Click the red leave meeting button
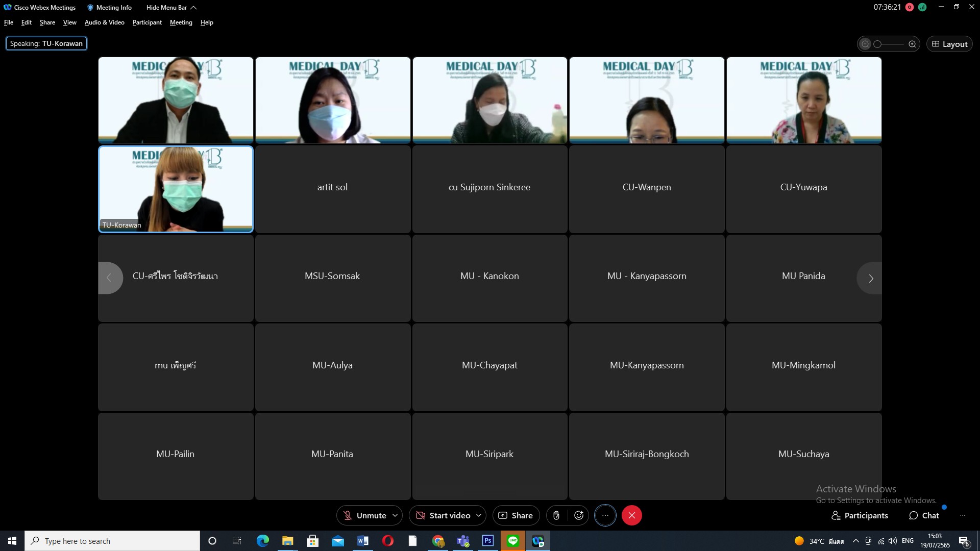The width and height of the screenshot is (980, 551). [631, 515]
